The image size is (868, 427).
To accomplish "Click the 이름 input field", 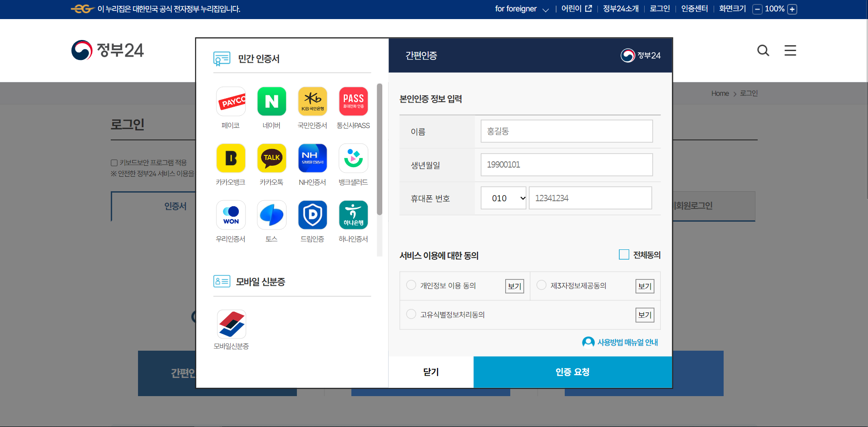I will click(567, 131).
